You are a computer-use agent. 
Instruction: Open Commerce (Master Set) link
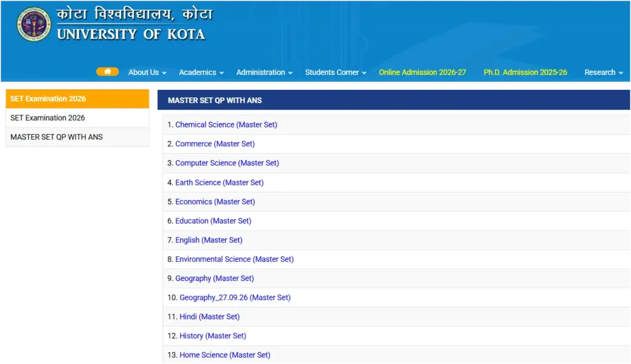coord(215,144)
